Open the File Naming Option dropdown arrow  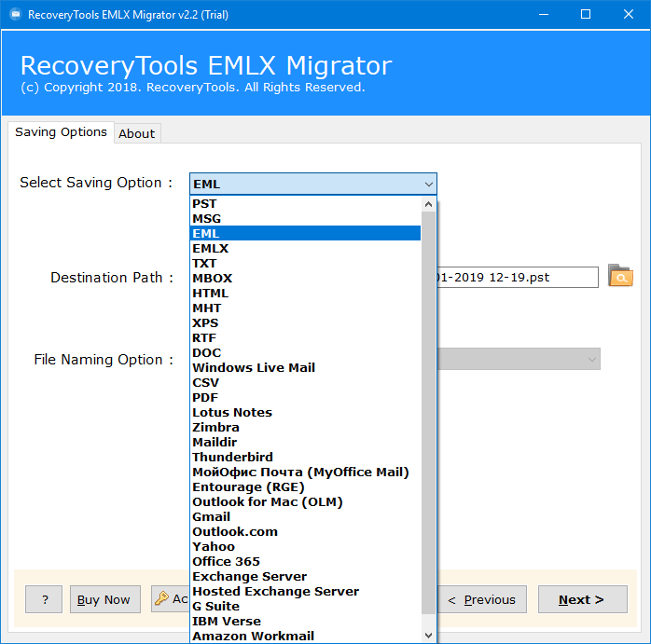coord(591,360)
